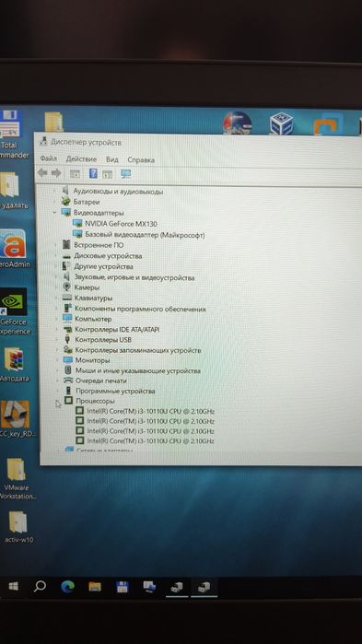Screen dimensions: 362x644
Task: Expand Дисковые устройства category arrow
Action: tap(55, 255)
